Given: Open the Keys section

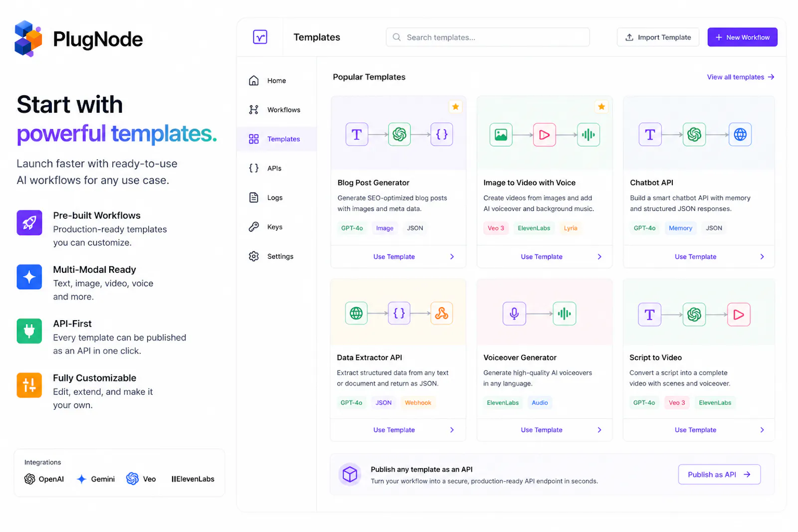Looking at the screenshot, I should coord(276,227).
